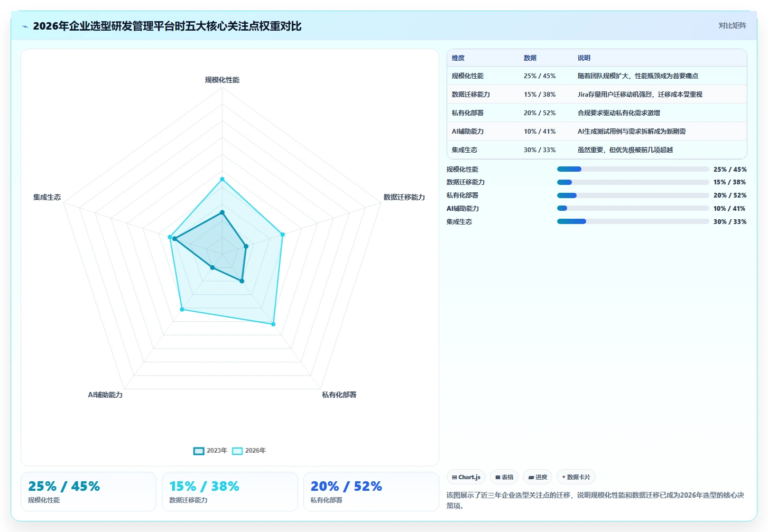Image resolution: width=768 pixels, height=532 pixels.
Task: Click the 集成生态 radar axis label
Action: [47, 197]
